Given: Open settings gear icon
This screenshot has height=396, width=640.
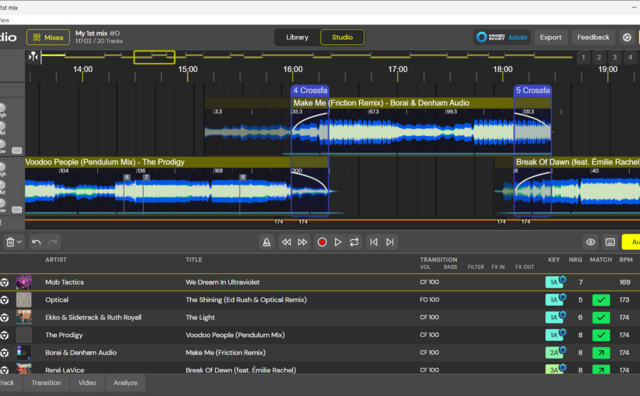Looking at the screenshot, I should 627,37.
